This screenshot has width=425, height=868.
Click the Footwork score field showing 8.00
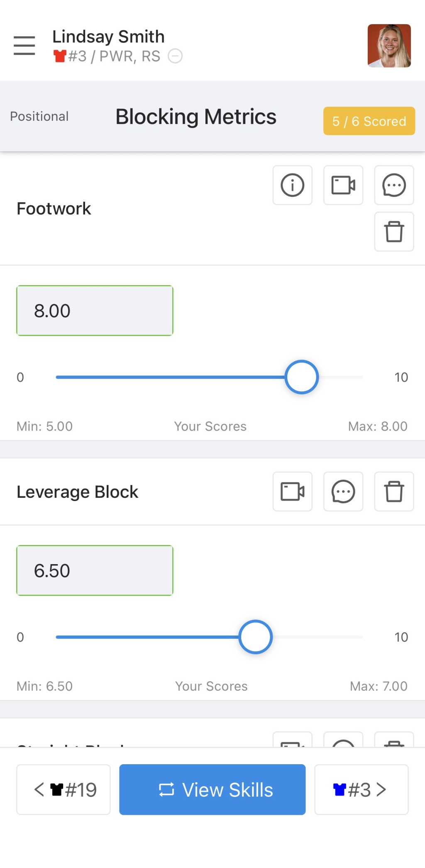coord(95,311)
